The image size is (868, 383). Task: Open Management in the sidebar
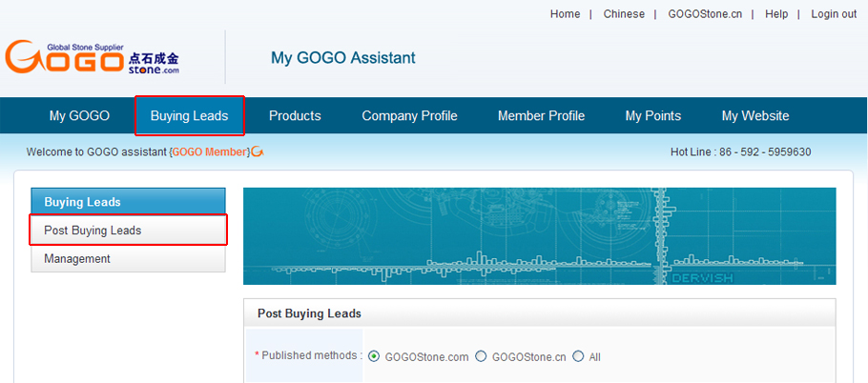[77, 259]
